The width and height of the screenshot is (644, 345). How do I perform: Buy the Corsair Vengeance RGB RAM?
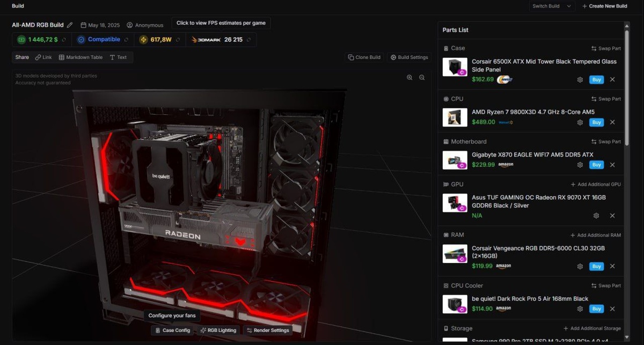[x=596, y=266]
